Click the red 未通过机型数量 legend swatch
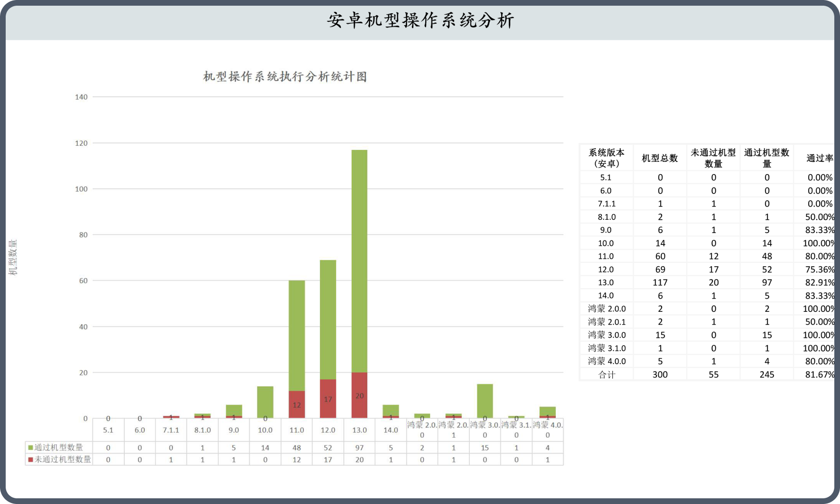 point(31,459)
